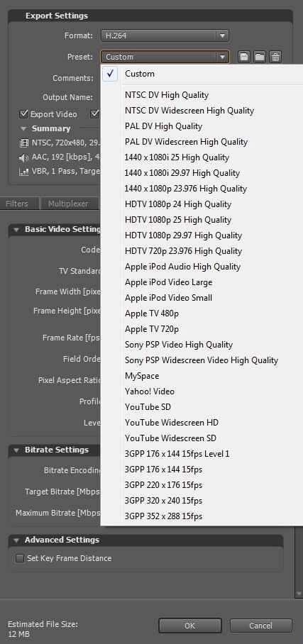Select HDTV 1080p 29.97 High Quality preset
Viewport: 303px width, 644px height.
point(183,235)
